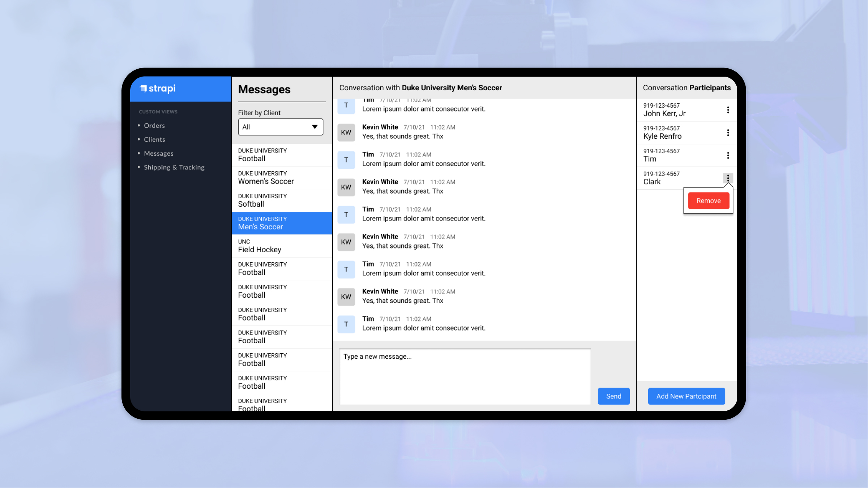Navigate to Shipping & Tracking
The width and height of the screenshot is (868, 488).
tap(174, 167)
